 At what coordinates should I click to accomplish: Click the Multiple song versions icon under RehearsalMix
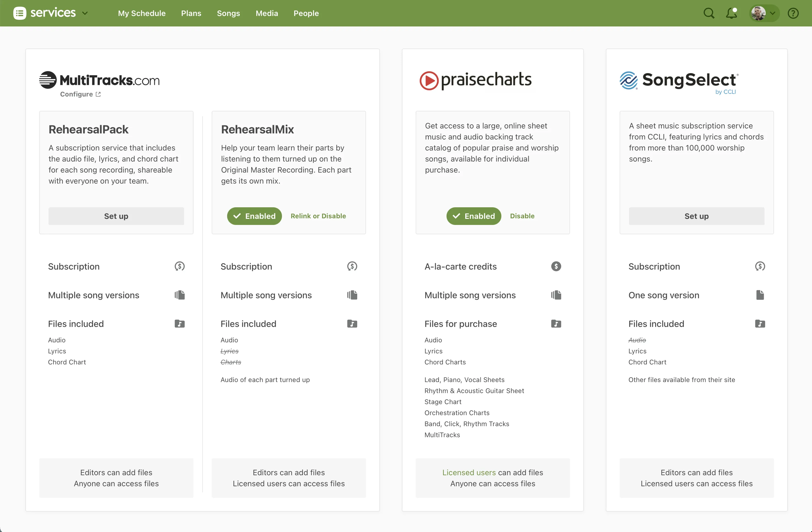(353, 295)
